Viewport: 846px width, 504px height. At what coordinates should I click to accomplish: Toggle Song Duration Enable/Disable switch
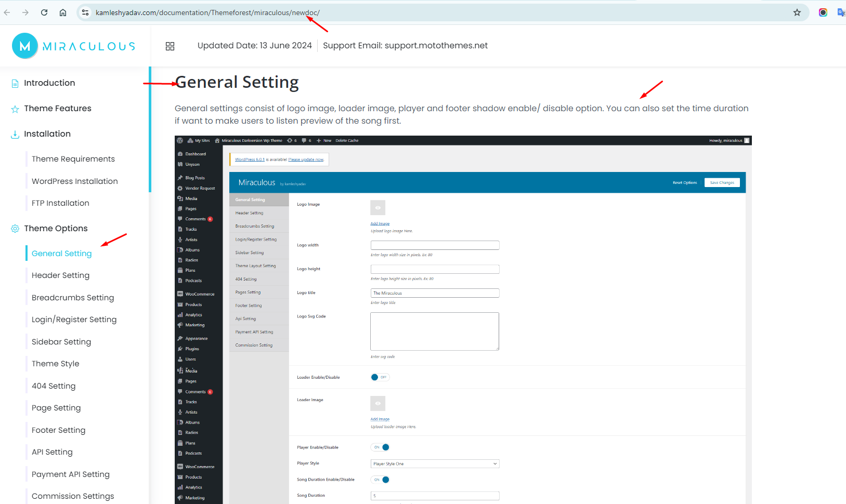coord(380,480)
